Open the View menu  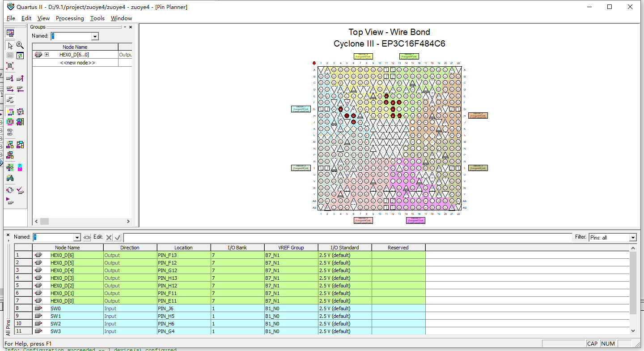(x=43, y=18)
